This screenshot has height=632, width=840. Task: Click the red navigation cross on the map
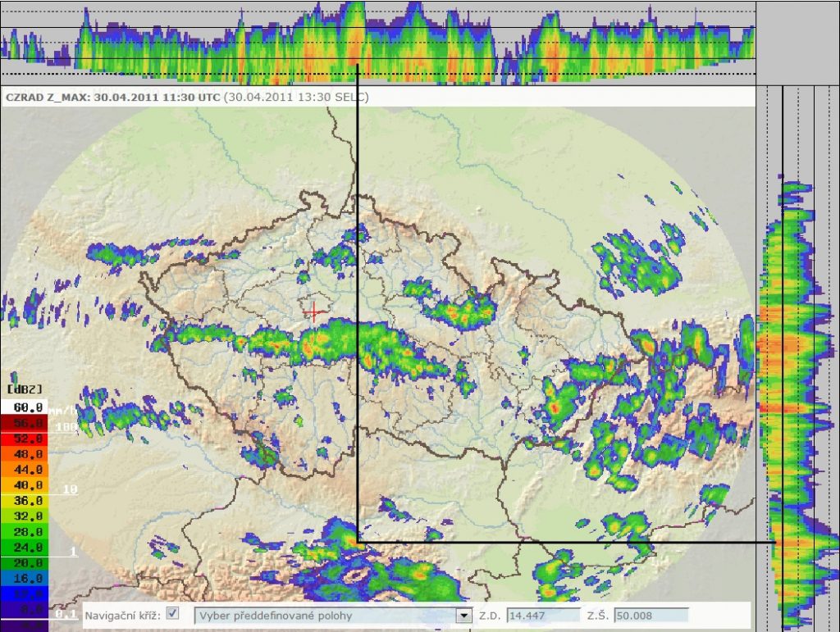(314, 311)
